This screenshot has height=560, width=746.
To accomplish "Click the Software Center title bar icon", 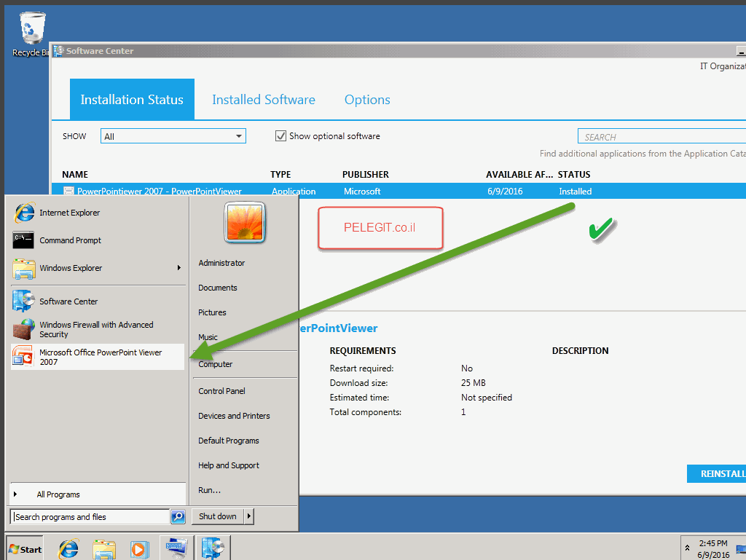I will pyautogui.click(x=58, y=50).
